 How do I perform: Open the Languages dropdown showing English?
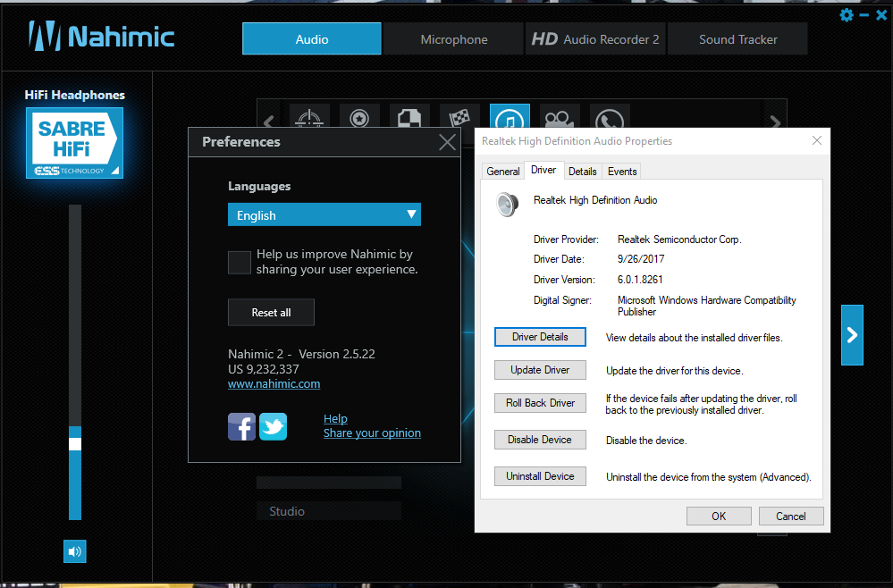click(x=324, y=214)
